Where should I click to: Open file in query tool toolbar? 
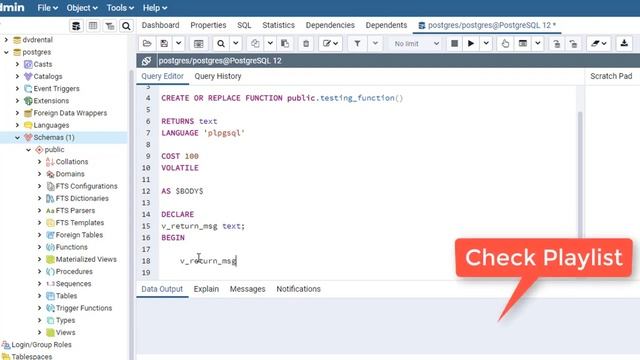147,43
